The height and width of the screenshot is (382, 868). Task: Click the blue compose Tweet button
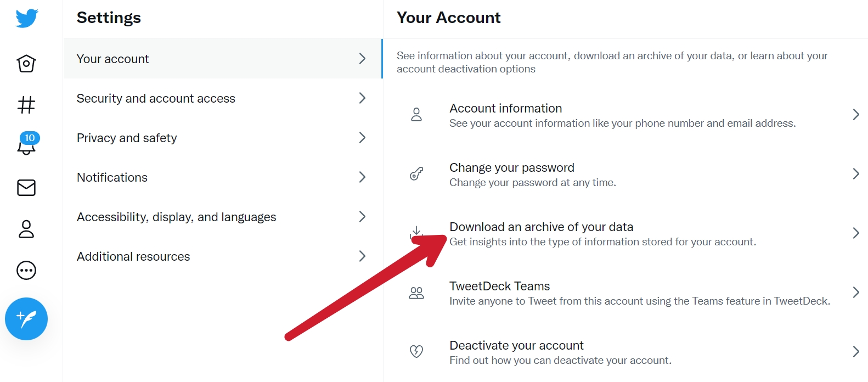tap(26, 319)
